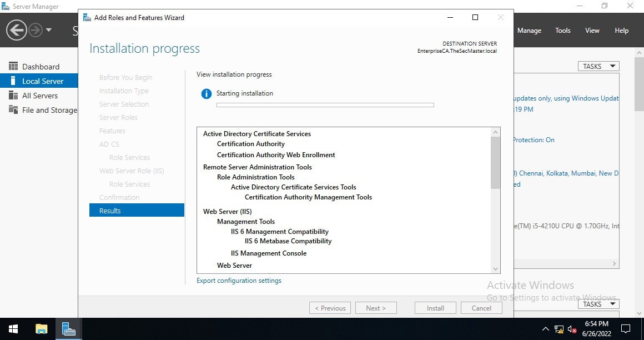Click the installation progress bar
Viewport: 644px width, 340px height.
(325, 105)
